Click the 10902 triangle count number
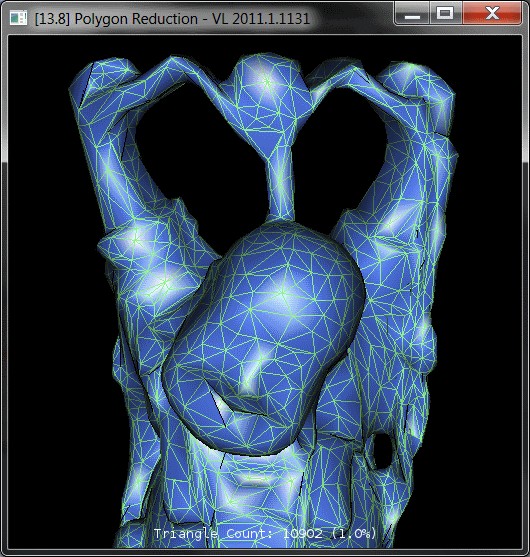Screen dimensions: 530x557 point(303,534)
